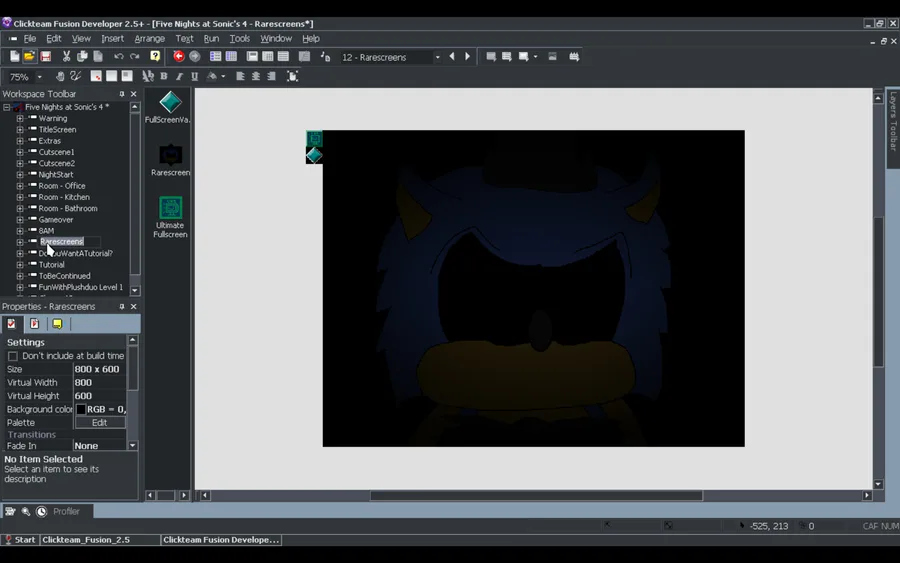Open the Storyboard editor icon

click(x=215, y=56)
